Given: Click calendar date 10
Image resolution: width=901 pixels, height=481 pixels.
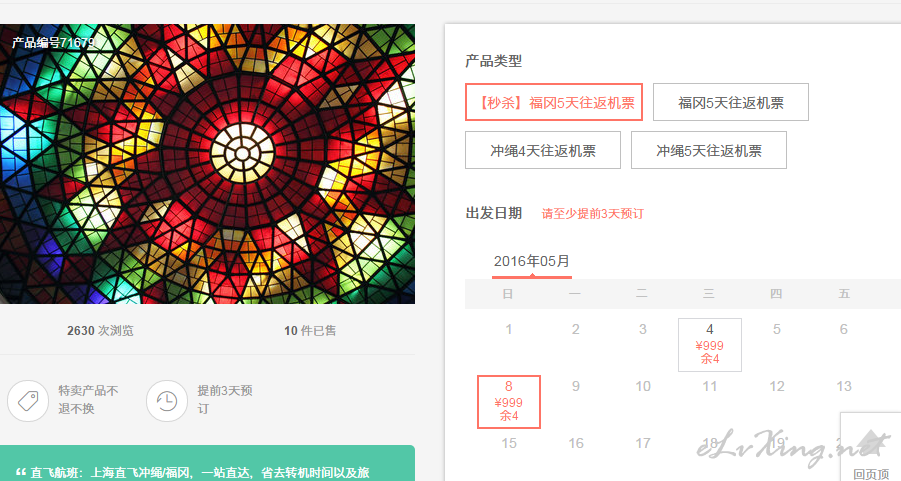Looking at the screenshot, I should [643, 387].
